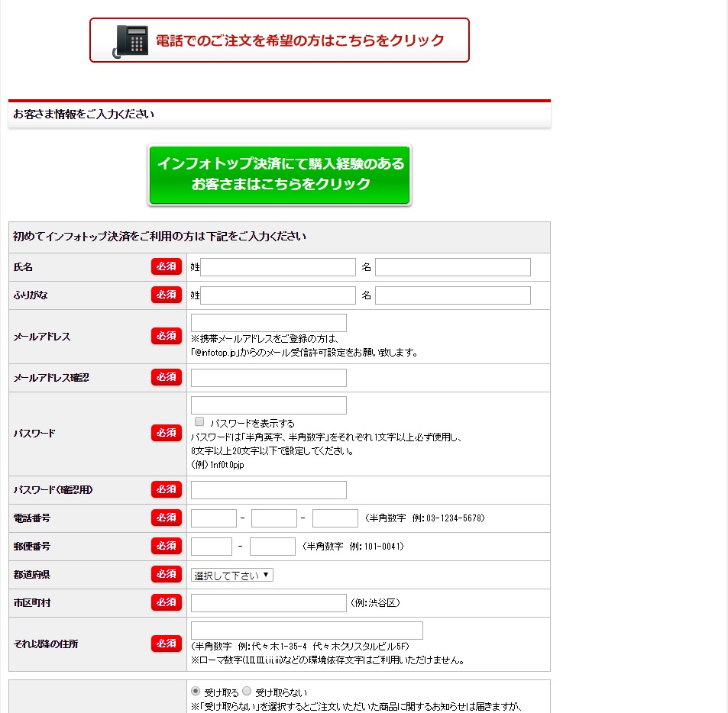
Task: Click the パスワード input field
Action: (268, 405)
